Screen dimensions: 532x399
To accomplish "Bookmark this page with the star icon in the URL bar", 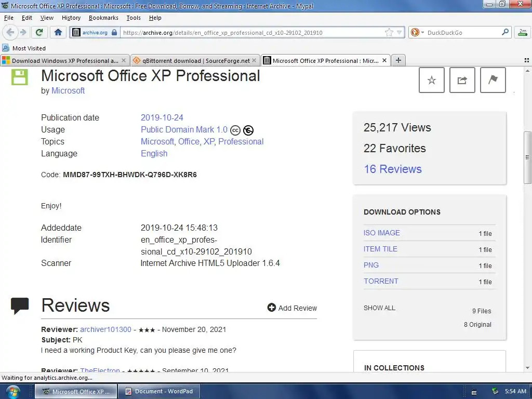I will click(389, 33).
